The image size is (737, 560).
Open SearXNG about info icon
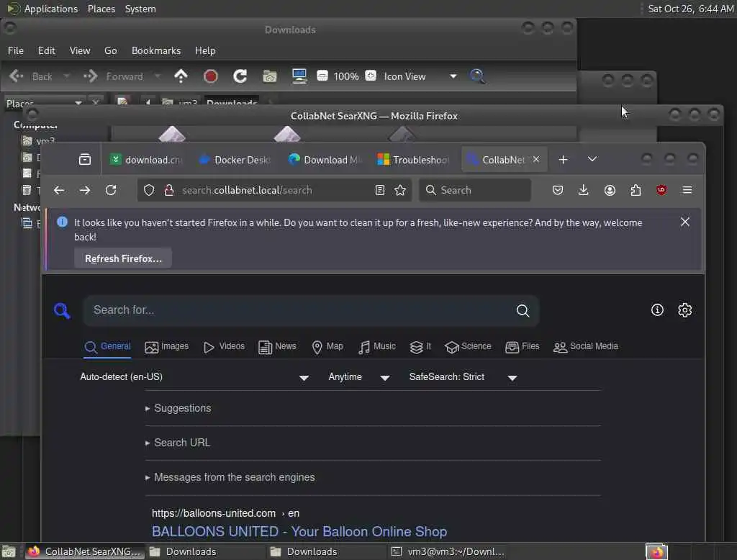point(657,310)
